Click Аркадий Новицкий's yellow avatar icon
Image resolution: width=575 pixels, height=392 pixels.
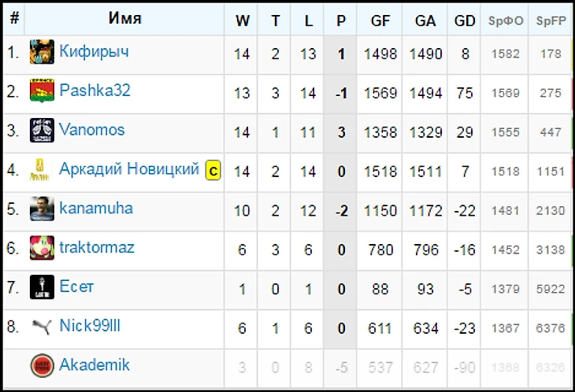click(x=42, y=169)
